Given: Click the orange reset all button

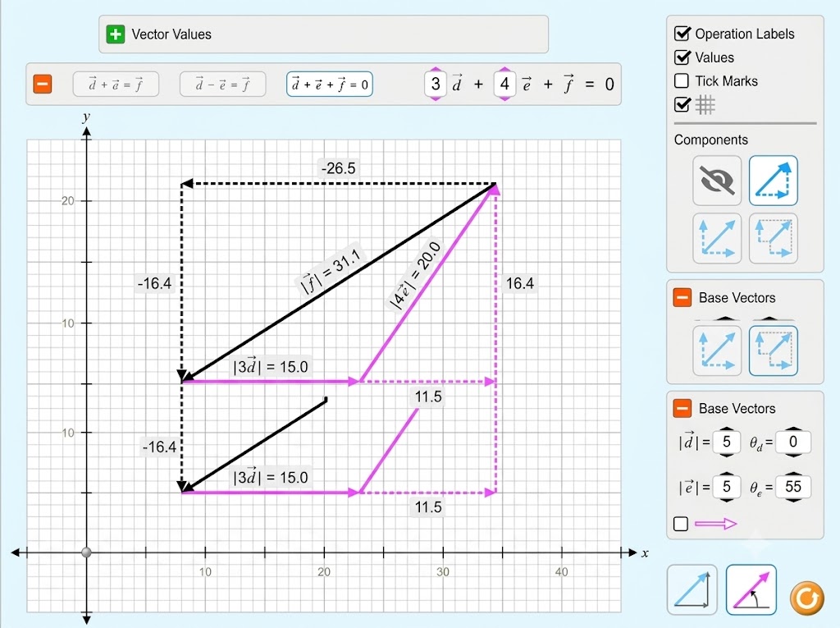Looking at the screenshot, I should (x=807, y=598).
